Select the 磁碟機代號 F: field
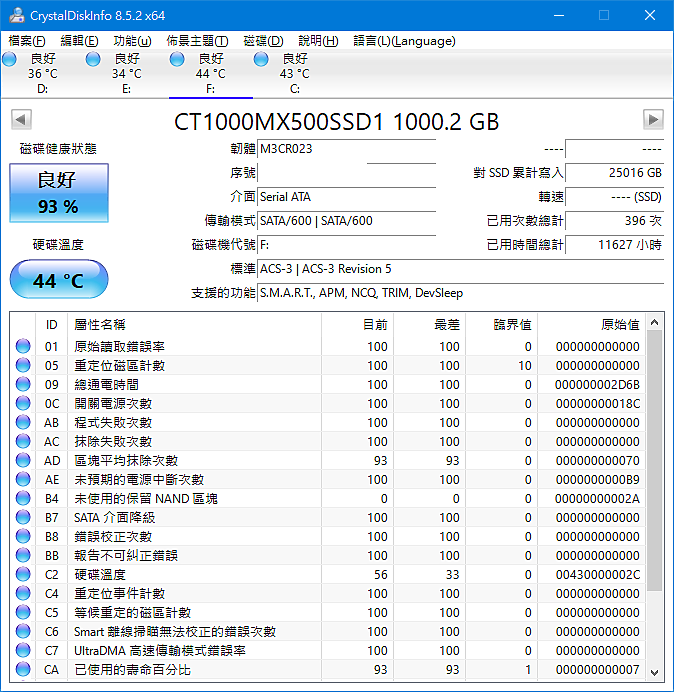Viewport: 674px width, 692px height. pos(346,244)
